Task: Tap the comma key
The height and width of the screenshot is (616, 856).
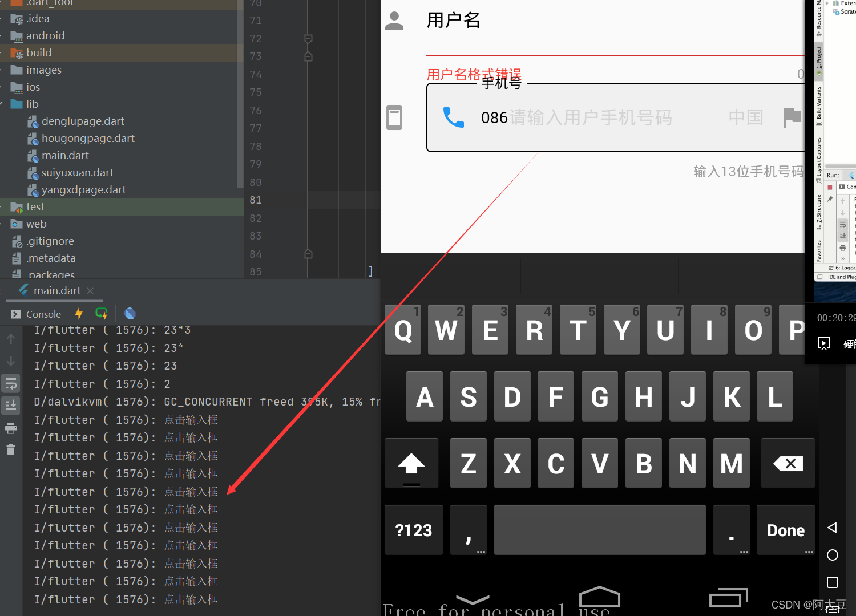Action: point(469,530)
